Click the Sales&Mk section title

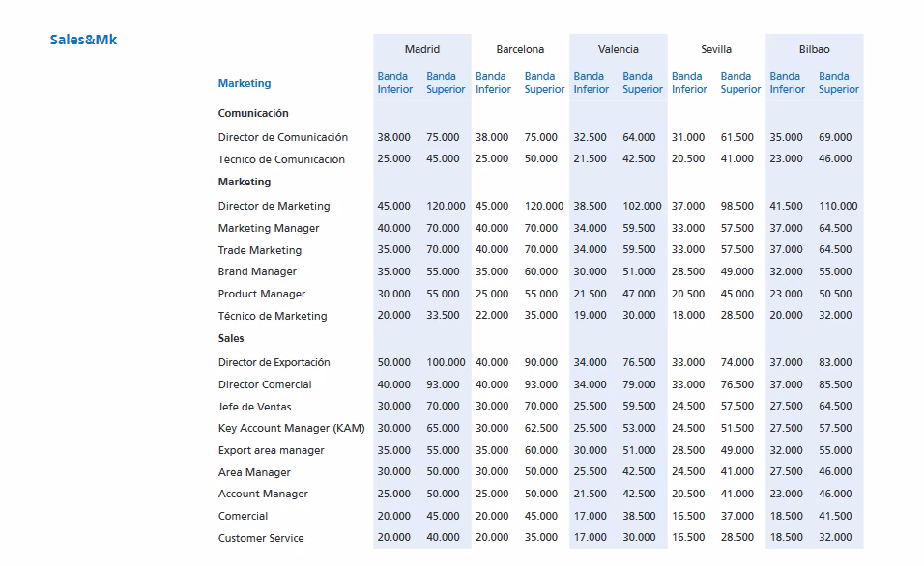click(x=83, y=40)
